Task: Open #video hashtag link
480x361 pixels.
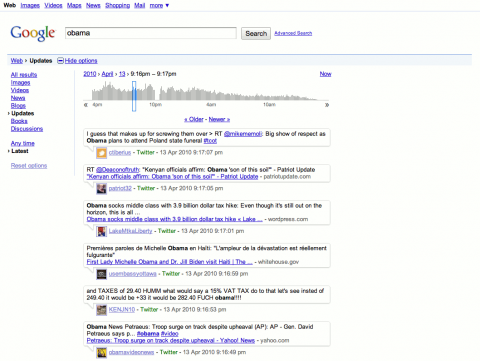Action: pos(170,334)
